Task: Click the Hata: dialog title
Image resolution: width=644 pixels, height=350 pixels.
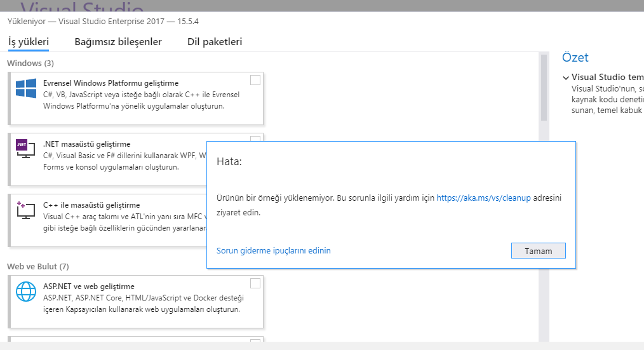Action: tap(229, 161)
